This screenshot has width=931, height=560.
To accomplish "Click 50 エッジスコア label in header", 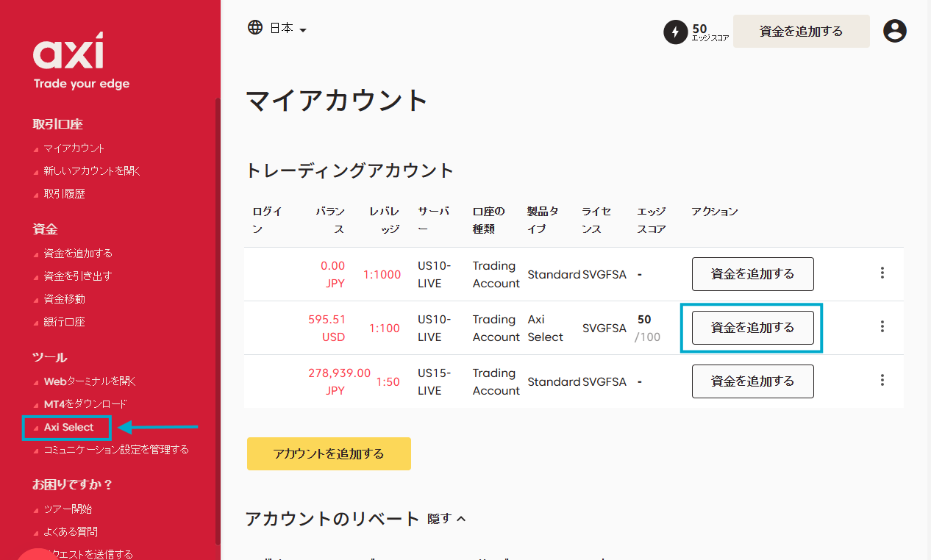I will tap(710, 32).
